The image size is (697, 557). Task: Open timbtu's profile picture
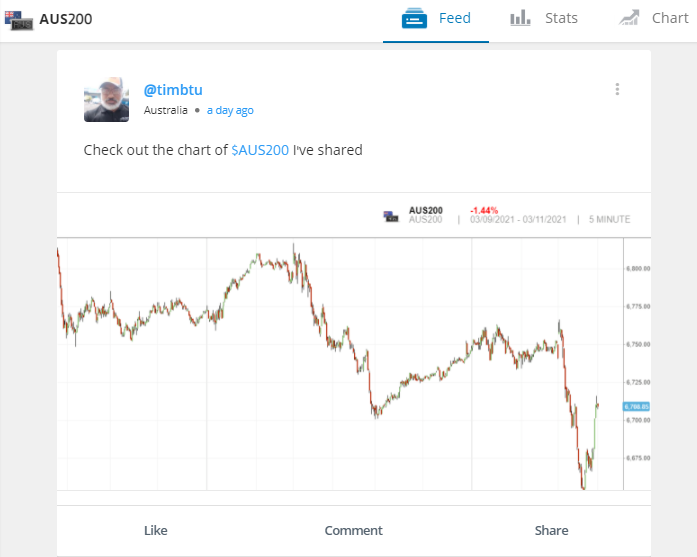point(106,99)
